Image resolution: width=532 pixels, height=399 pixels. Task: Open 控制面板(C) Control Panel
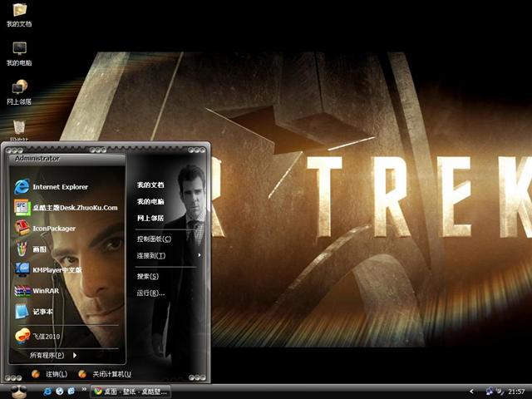click(154, 239)
